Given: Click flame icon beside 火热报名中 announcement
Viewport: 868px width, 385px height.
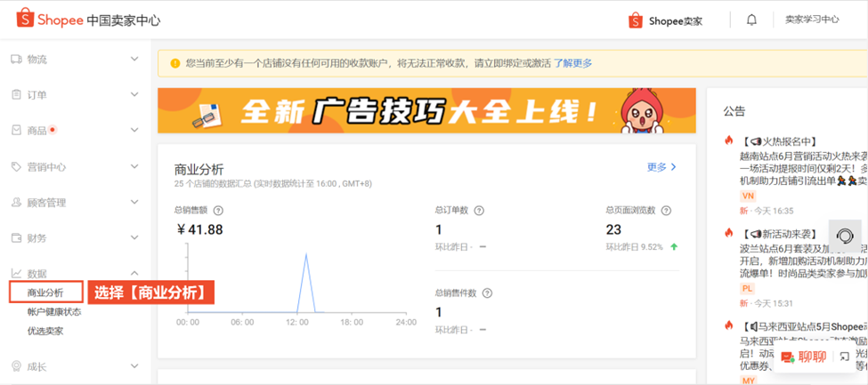Looking at the screenshot, I should click(x=729, y=140).
